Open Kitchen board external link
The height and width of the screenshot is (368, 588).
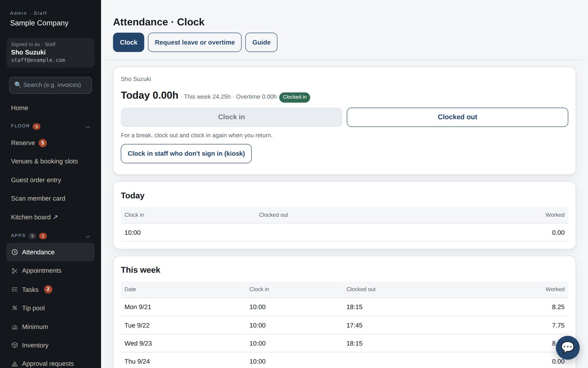(x=34, y=217)
